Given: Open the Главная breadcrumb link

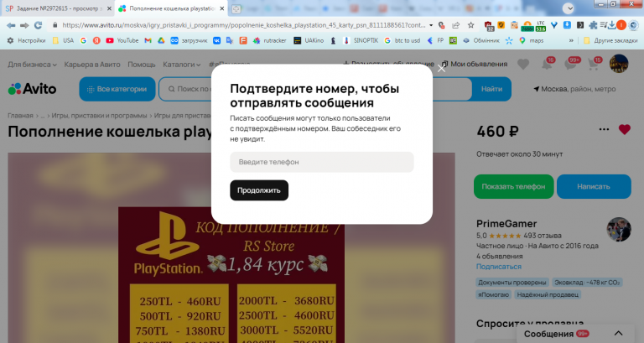Looking at the screenshot, I should click(x=20, y=116).
